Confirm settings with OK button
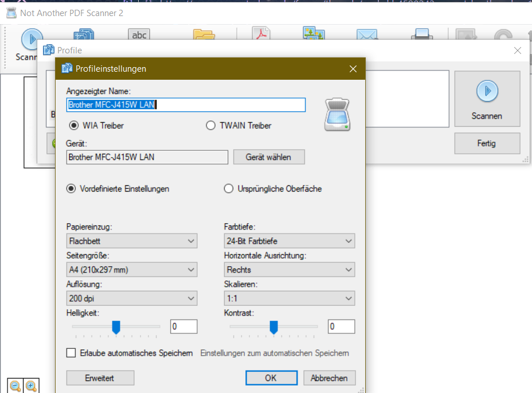Screen dimensions: 532x393 tap(271, 378)
